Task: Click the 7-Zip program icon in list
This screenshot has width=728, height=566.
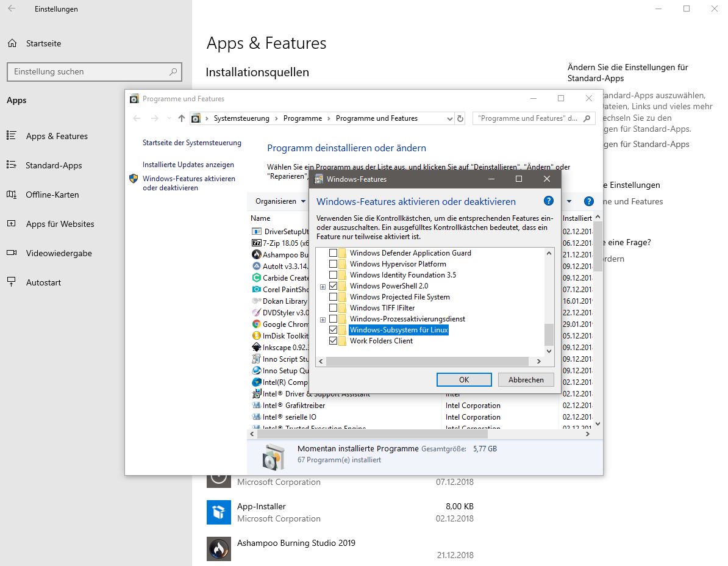Action: [x=257, y=243]
